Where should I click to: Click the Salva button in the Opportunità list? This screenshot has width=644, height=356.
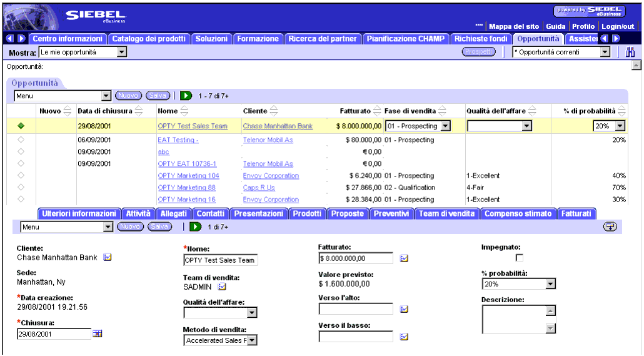tap(158, 95)
